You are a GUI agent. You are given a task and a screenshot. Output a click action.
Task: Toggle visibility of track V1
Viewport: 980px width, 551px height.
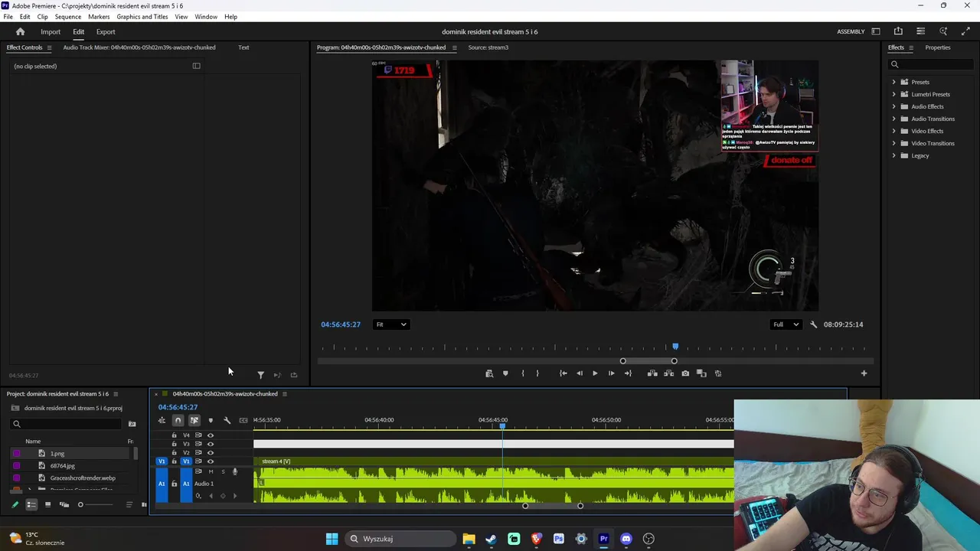pyautogui.click(x=211, y=461)
